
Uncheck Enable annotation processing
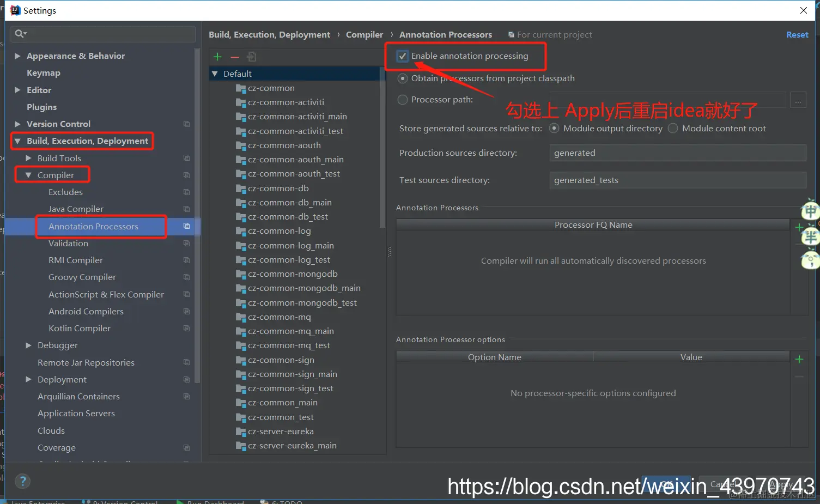pyautogui.click(x=402, y=56)
